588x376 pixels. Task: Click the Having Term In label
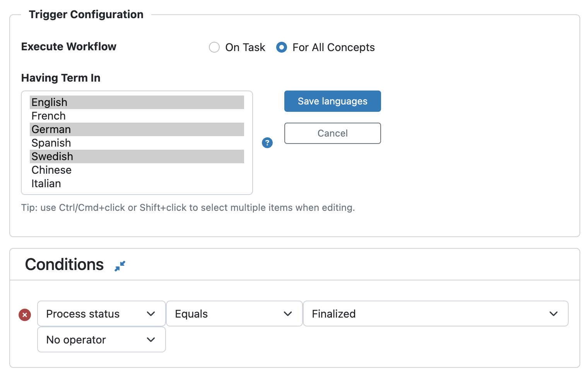61,78
